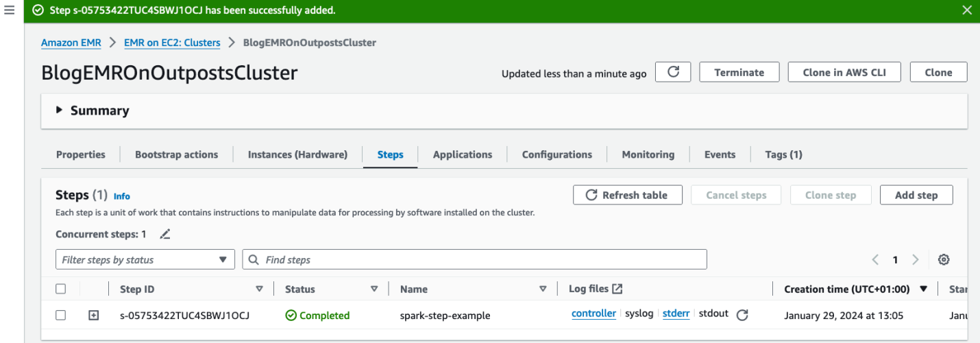
Task: Select the Steps tab
Action: coord(390,154)
